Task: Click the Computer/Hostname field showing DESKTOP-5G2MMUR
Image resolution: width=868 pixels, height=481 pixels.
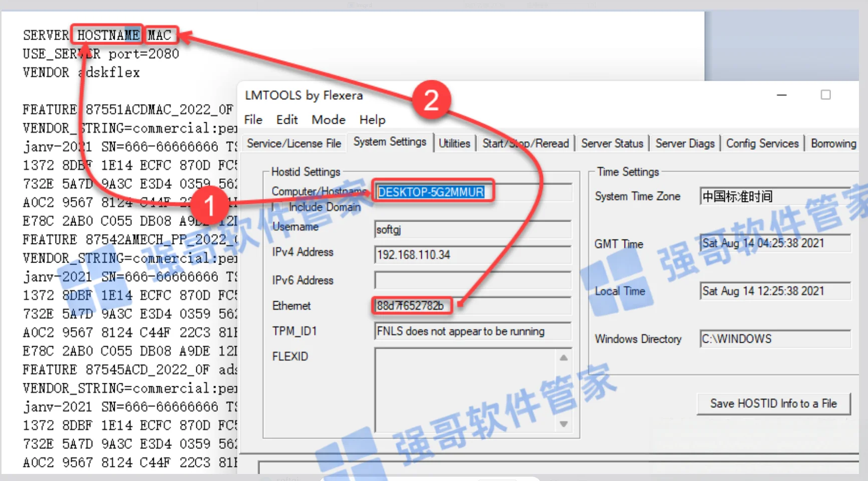Action: click(x=473, y=192)
